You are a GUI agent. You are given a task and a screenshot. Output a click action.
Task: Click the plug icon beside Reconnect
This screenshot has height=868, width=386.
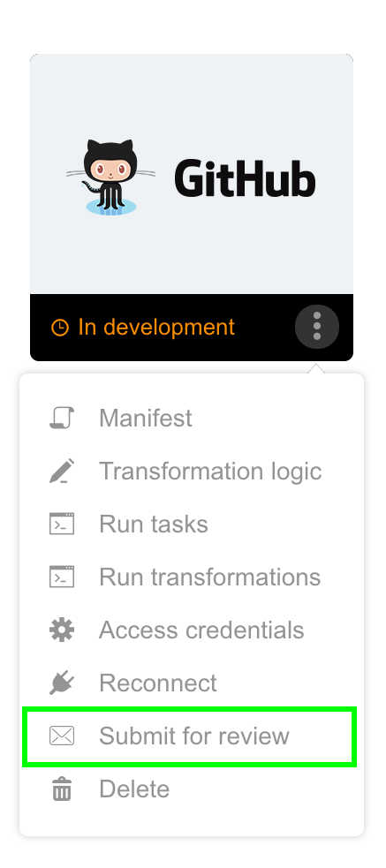coord(62,683)
